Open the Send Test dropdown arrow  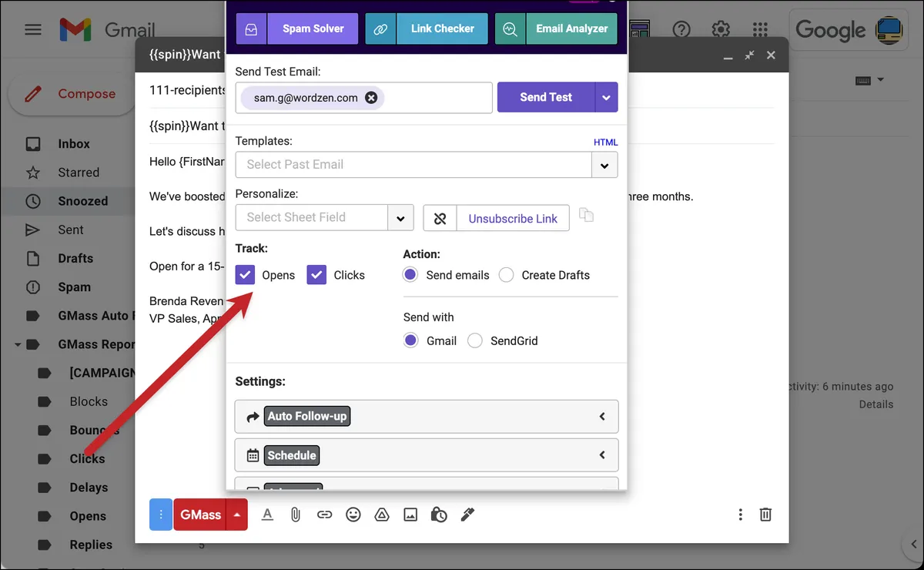click(607, 98)
